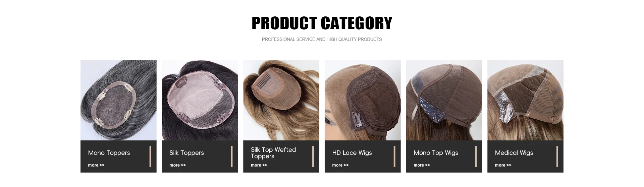Open the Mono Toppers product image
This screenshot has width=644, height=187.
click(118, 100)
